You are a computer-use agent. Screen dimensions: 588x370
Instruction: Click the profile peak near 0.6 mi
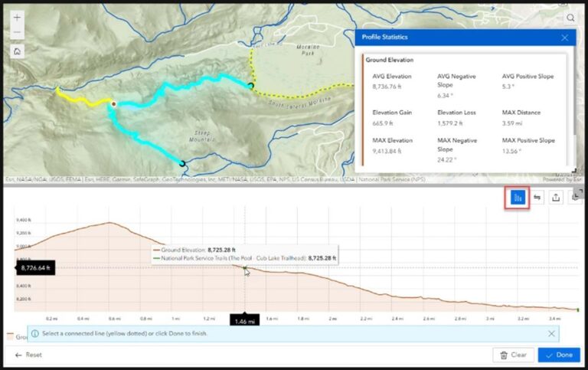pyautogui.click(x=111, y=223)
